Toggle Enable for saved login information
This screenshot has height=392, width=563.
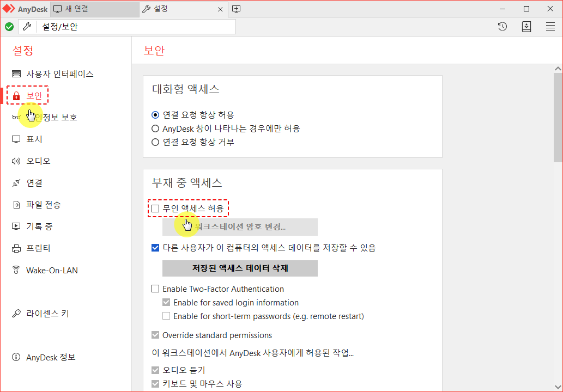166,302
